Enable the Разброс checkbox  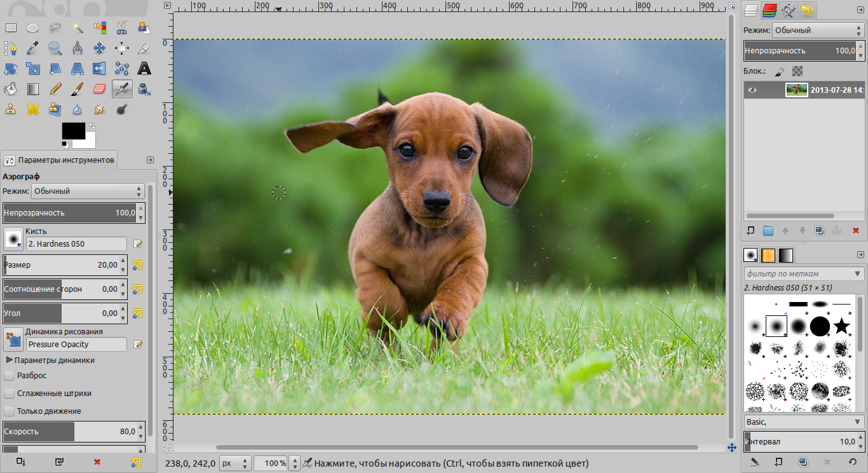point(9,376)
